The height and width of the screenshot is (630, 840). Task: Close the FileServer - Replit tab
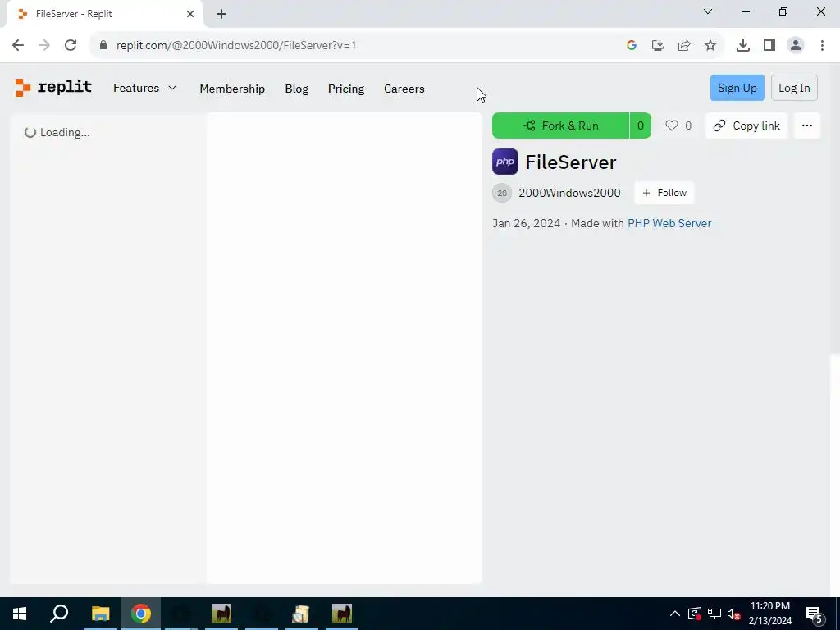[x=190, y=14]
